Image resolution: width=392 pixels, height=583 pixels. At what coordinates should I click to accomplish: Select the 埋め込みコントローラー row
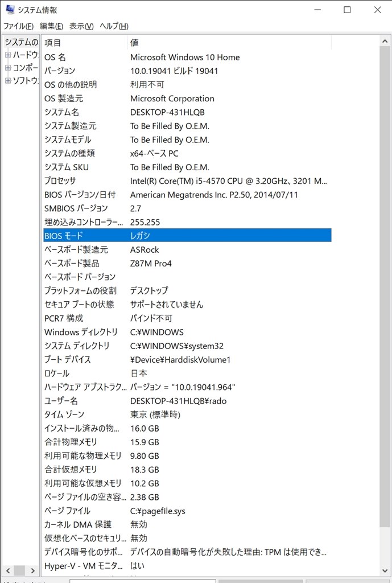[187, 223]
